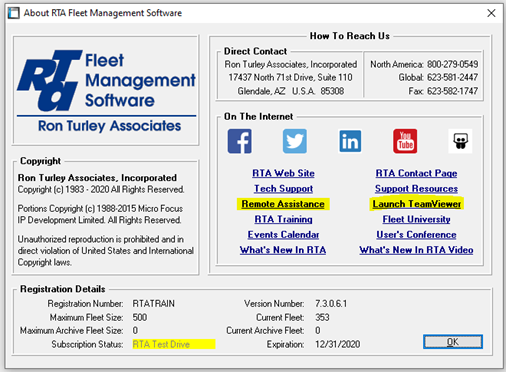Open the What's New In RTA link

[x=283, y=250]
